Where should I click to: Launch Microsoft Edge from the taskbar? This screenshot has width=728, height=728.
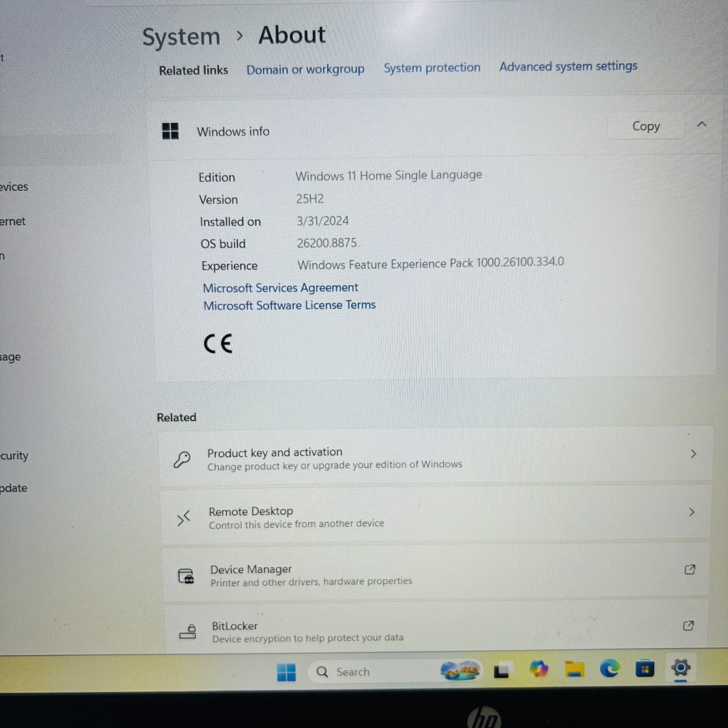[x=610, y=668]
